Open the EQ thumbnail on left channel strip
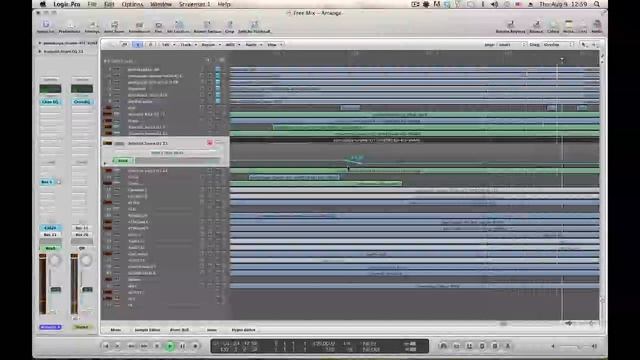 coord(50,89)
